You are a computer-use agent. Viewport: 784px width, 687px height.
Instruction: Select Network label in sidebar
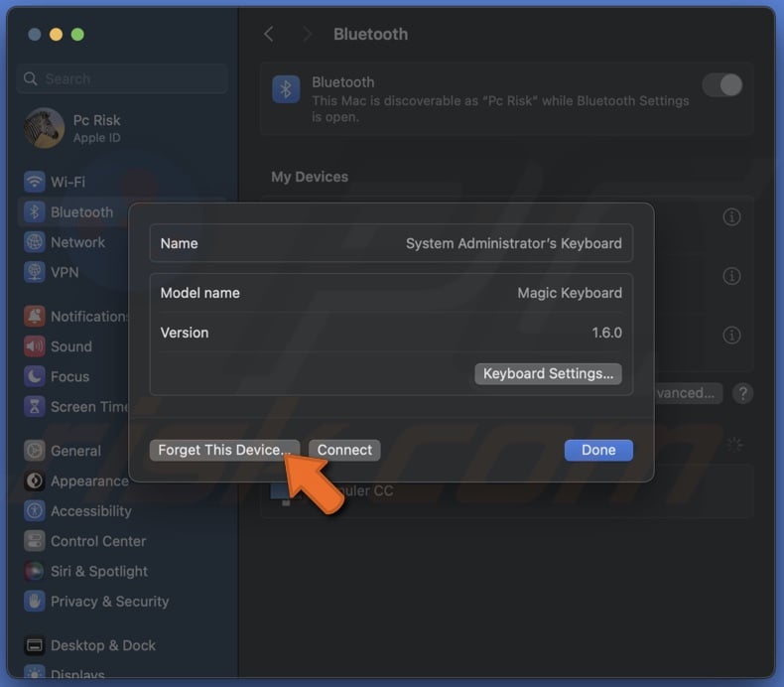pyautogui.click(x=78, y=242)
